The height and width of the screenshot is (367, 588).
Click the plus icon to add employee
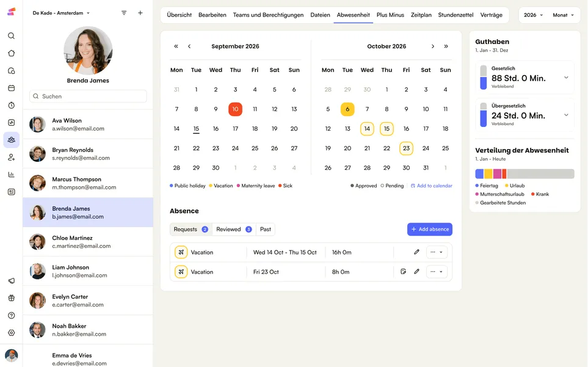[140, 13]
